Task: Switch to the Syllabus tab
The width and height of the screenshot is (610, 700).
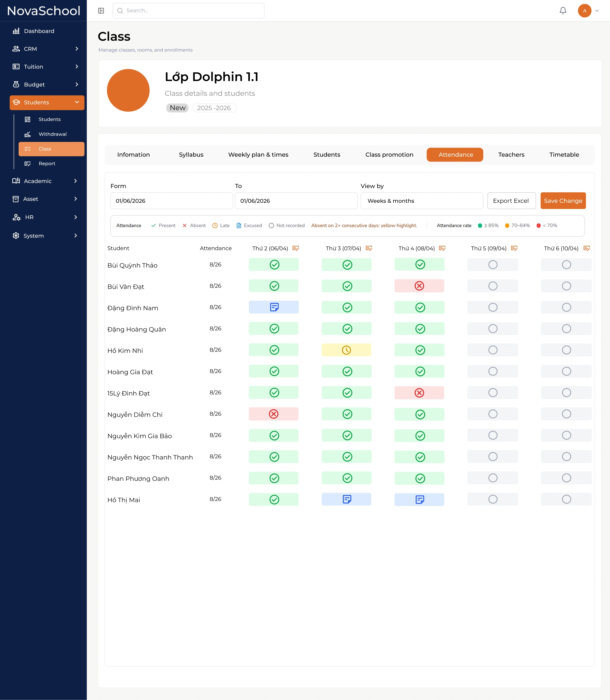Action: pyautogui.click(x=191, y=155)
